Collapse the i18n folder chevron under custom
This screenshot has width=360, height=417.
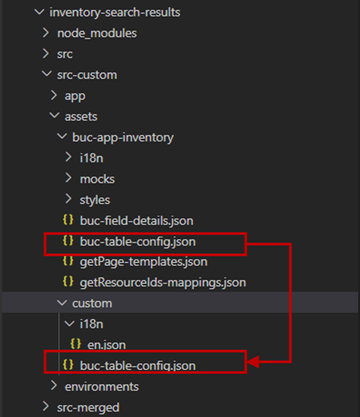click(69, 323)
